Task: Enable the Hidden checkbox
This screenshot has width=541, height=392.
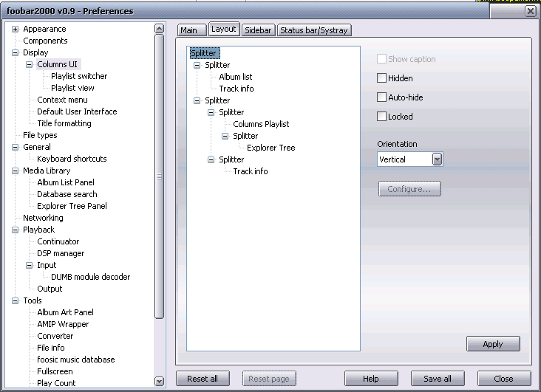Action: coord(381,78)
